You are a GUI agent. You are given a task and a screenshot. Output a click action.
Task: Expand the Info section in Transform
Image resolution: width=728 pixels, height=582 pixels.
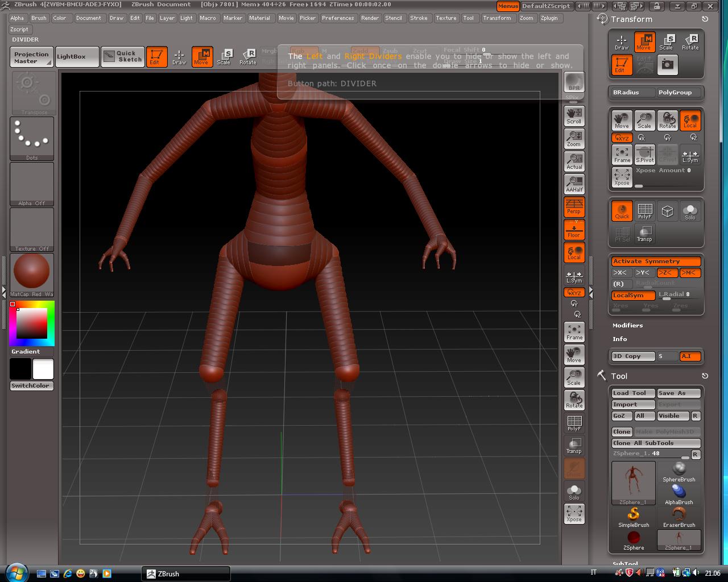tap(619, 339)
